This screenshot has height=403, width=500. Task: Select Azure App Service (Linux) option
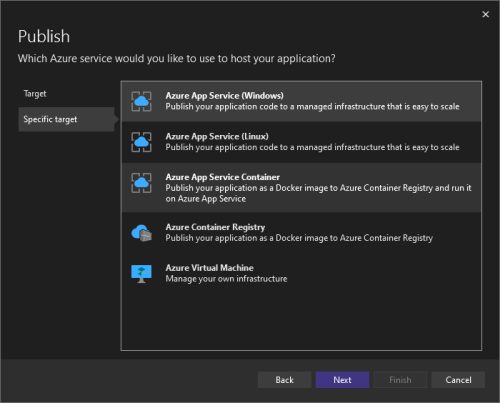(301, 142)
